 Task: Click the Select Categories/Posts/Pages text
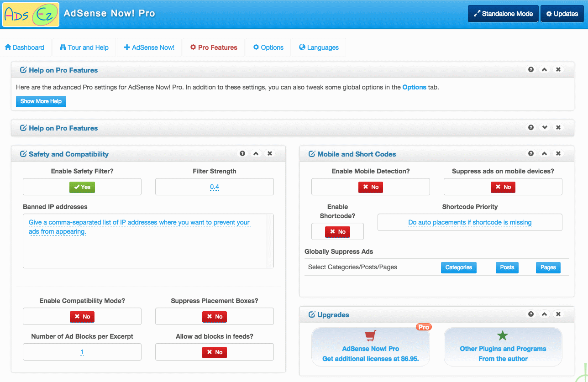(x=352, y=267)
